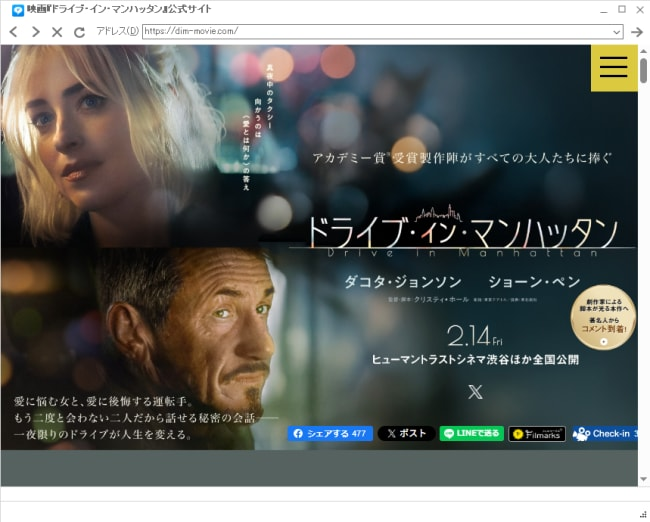Image resolution: width=650 pixels, height=522 pixels.
Task: Click ヒューマントラストシネマ渋谷ほか全国公開 text
Action: pos(475,359)
